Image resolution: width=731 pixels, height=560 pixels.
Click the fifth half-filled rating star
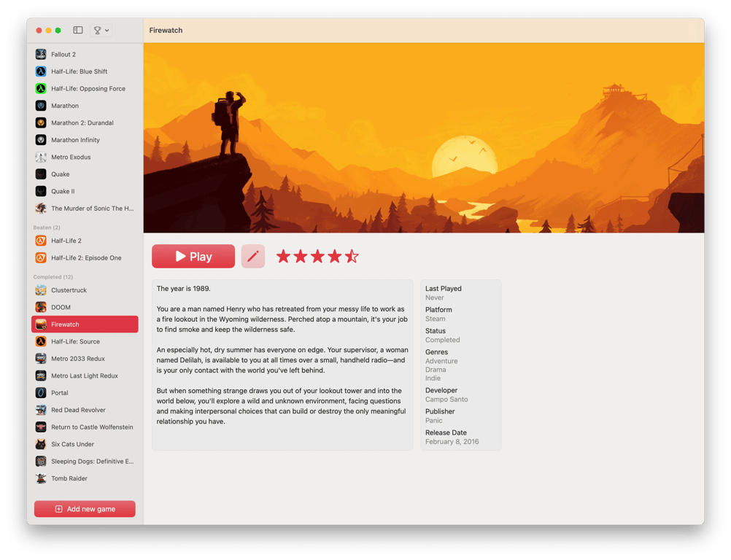pyautogui.click(x=352, y=256)
